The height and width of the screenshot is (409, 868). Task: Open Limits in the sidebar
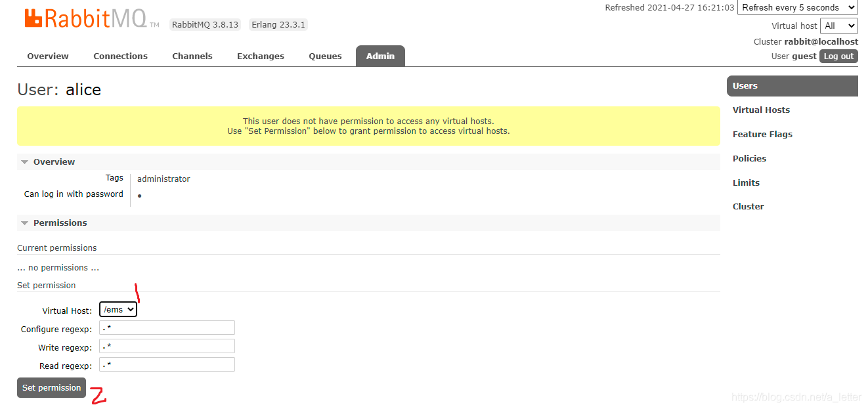pyautogui.click(x=746, y=183)
